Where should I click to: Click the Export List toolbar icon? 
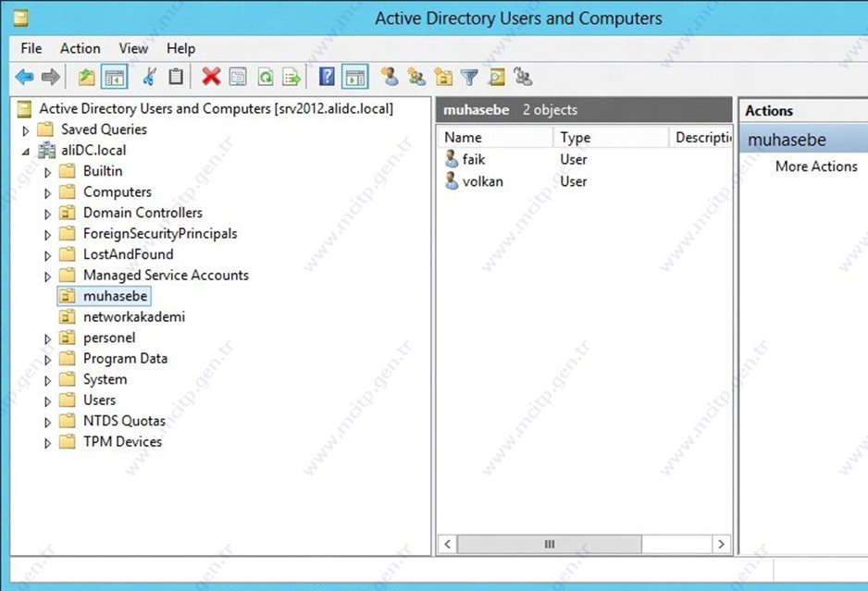pos(291,77)
